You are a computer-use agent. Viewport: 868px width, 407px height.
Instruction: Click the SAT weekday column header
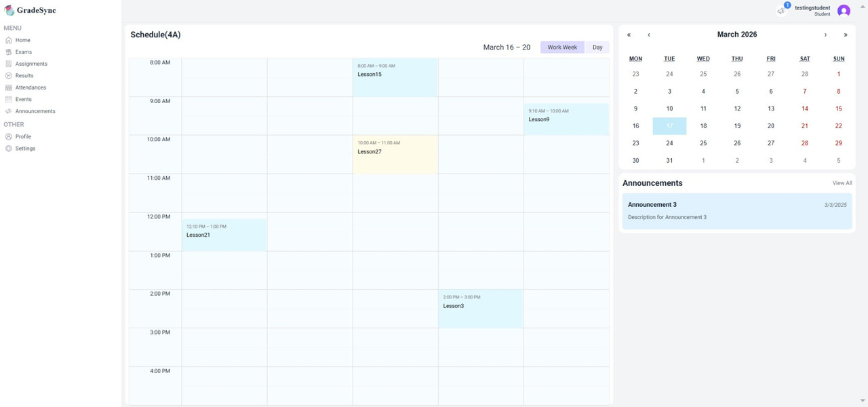coord(805,59)
